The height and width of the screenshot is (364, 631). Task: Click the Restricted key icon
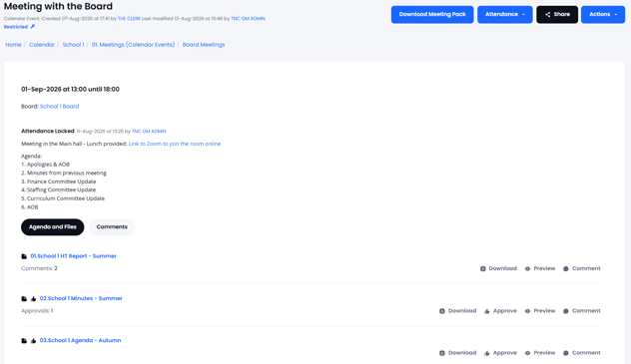pos(33,27)
